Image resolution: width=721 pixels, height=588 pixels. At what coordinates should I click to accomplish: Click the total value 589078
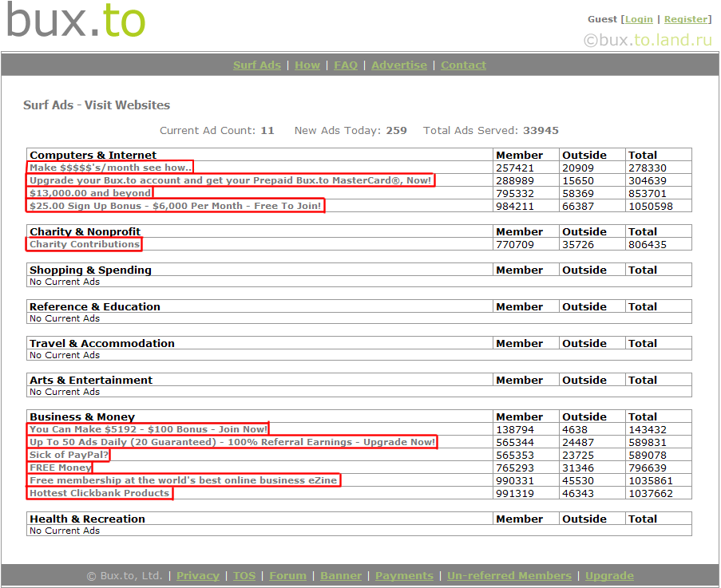[647, 455]
